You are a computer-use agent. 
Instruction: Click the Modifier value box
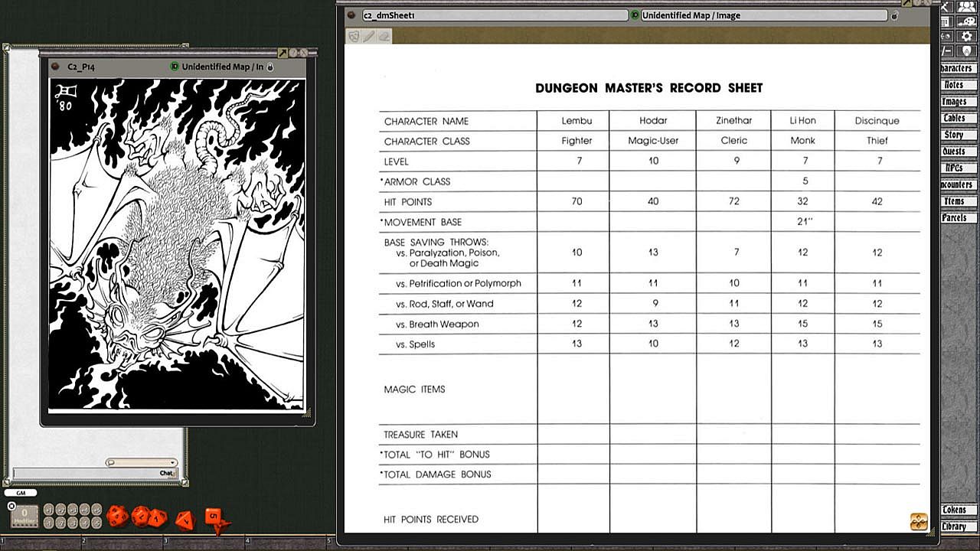(x=24, y=517)
